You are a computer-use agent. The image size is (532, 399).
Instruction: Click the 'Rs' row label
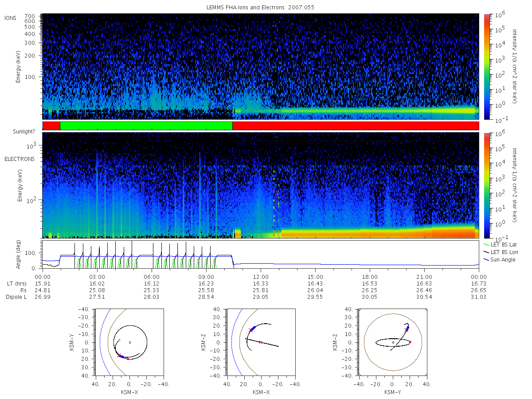pos(23,290)
